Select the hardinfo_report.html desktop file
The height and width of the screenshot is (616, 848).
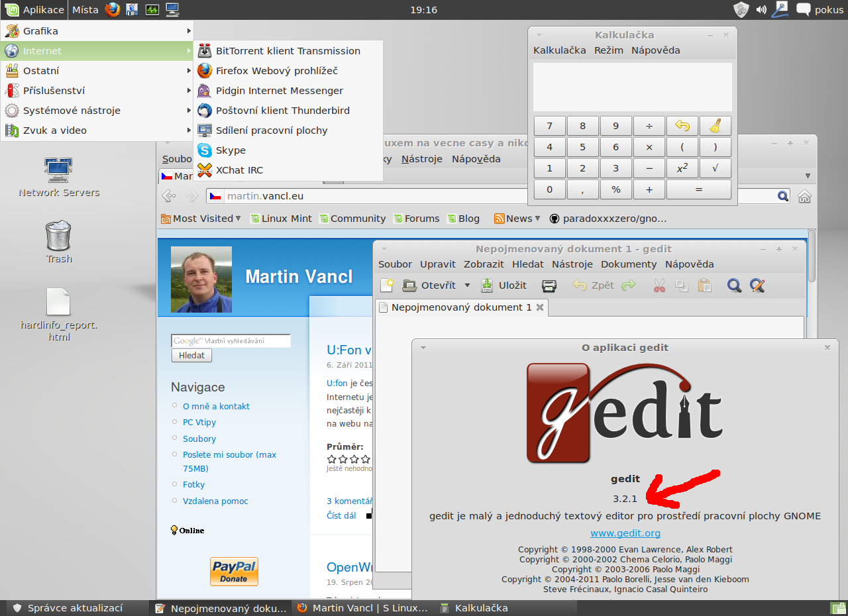[59, 315]
